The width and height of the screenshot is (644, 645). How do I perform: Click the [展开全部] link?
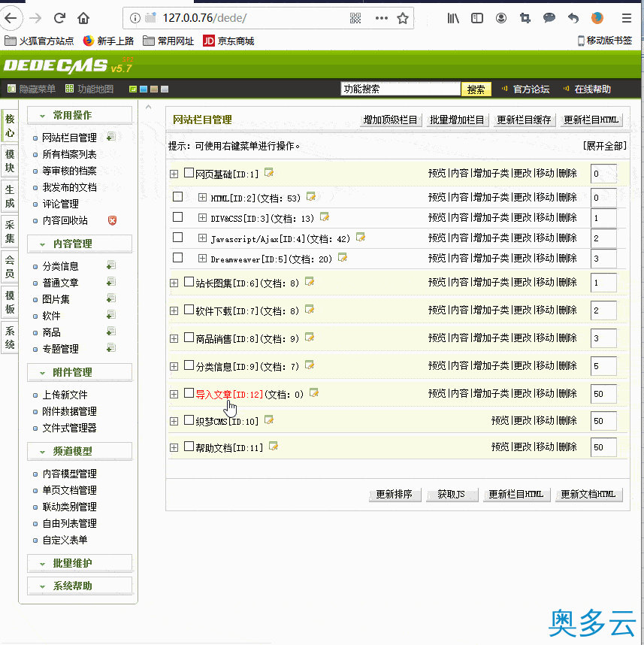coord(604,146)
